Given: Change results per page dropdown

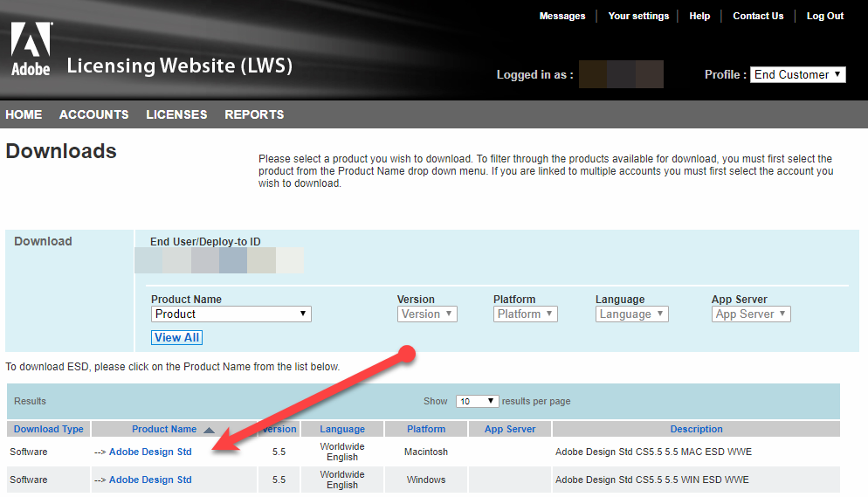Looking at the screenshot, I should 477,401.
